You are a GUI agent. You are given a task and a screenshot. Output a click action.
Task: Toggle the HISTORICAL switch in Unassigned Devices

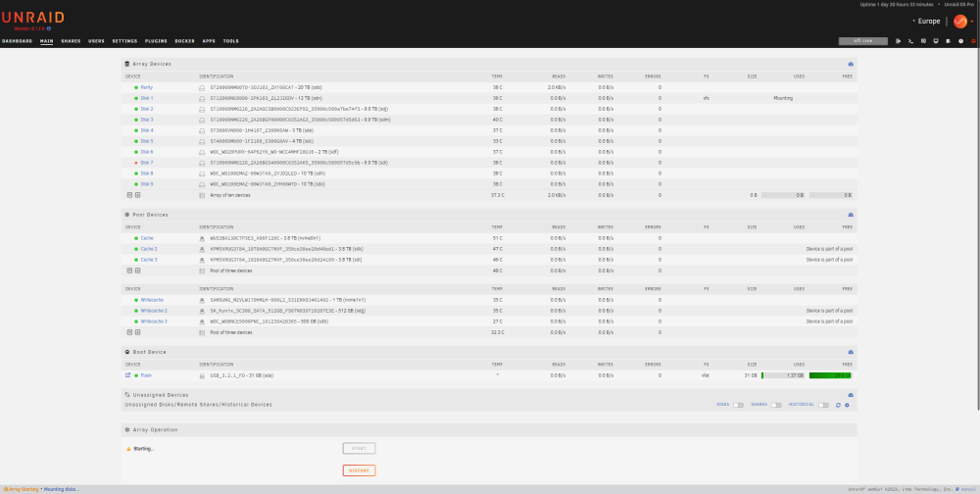[x=823, y=405]
